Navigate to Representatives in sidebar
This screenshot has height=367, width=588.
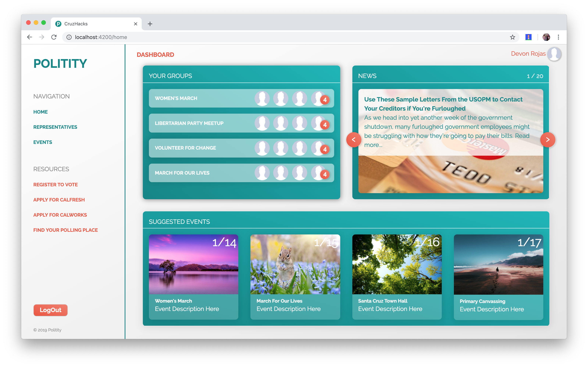point(55,127)
